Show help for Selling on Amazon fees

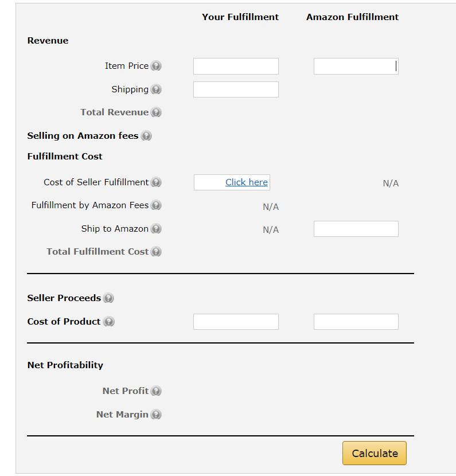pos(146,136)
